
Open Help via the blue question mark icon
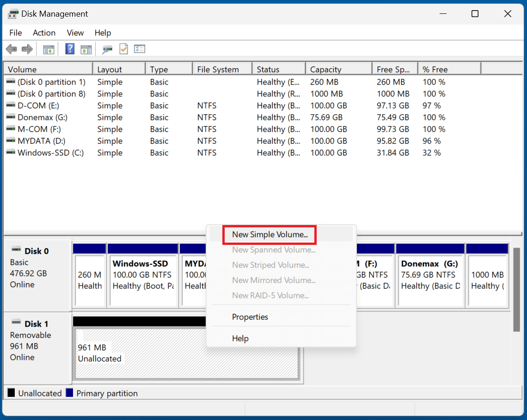click(69, 49)
